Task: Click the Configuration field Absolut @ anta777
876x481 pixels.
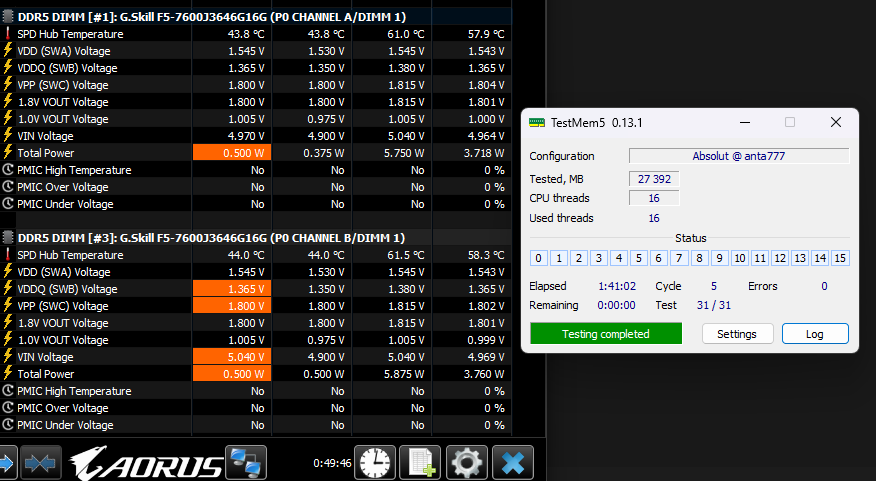Action: pos(739,156)
